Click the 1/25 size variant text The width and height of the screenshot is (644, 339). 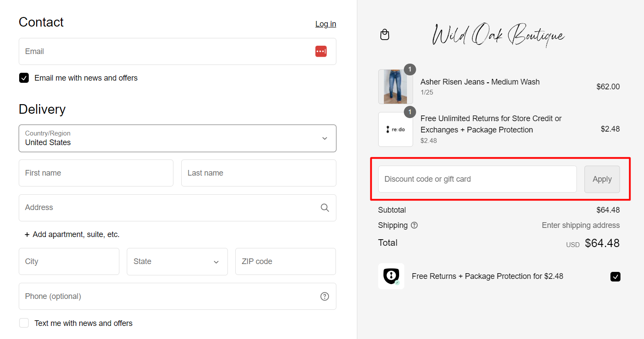[x=427, y=92]
